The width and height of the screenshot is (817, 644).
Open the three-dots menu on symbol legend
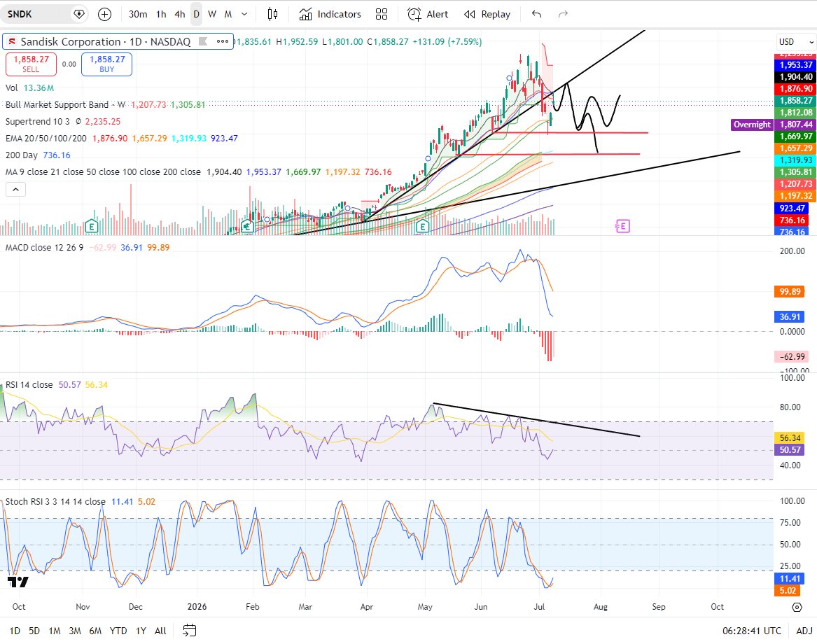point(223,41)
